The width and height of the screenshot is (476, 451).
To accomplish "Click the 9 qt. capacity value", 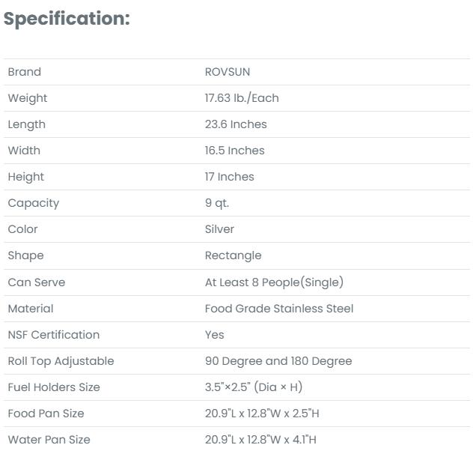I will [x=217, y=203].
